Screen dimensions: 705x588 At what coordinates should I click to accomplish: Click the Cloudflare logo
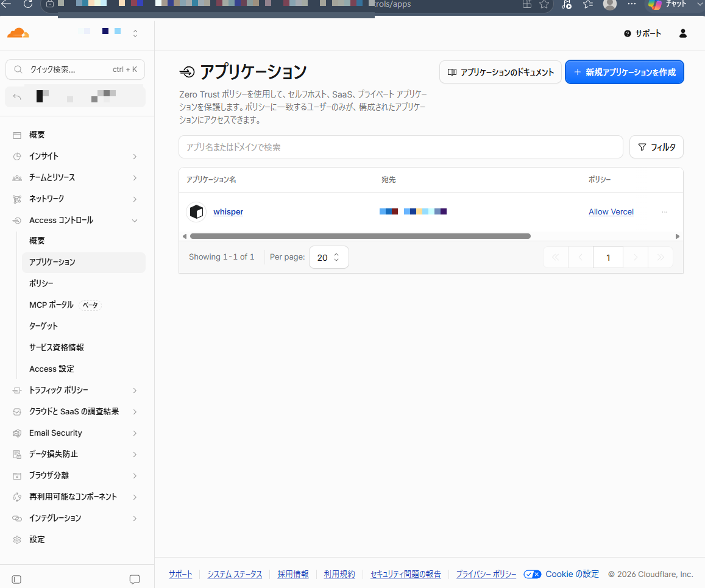click(x=18, y=34)
